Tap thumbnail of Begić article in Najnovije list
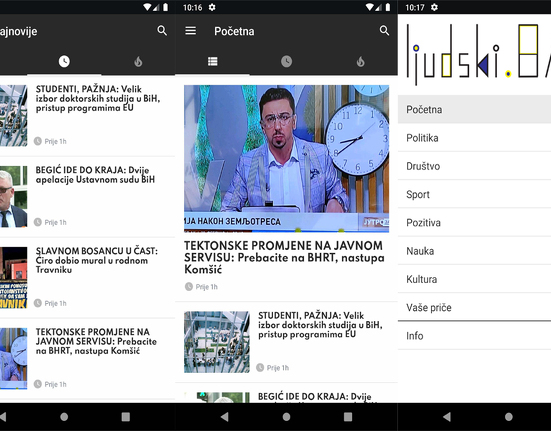551x431 pixels. pos(13,197)
